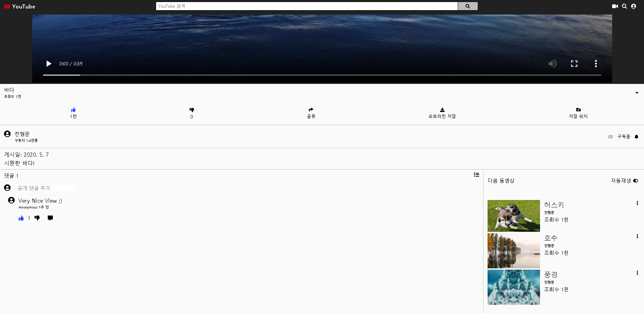
Task: Give the video a thumbs up
Action: tap(73, 110)
